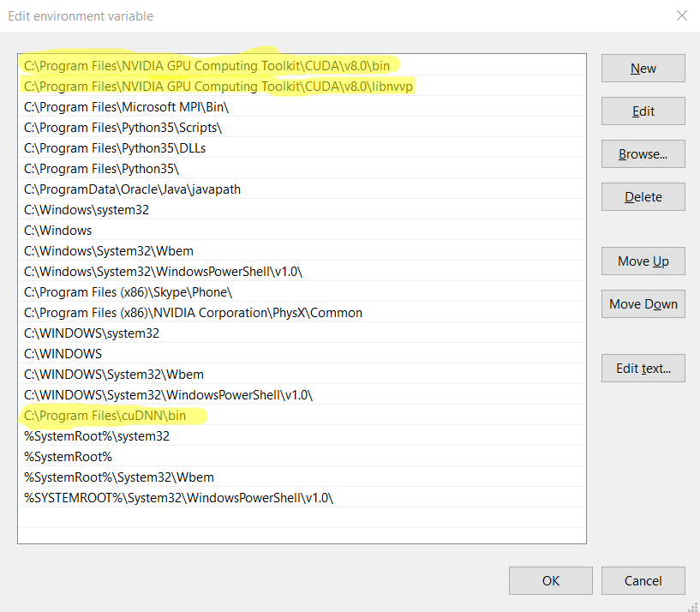Cancel the environment variable dialog
This screenshot has height=612, width=700.
[x=643, y=581]
